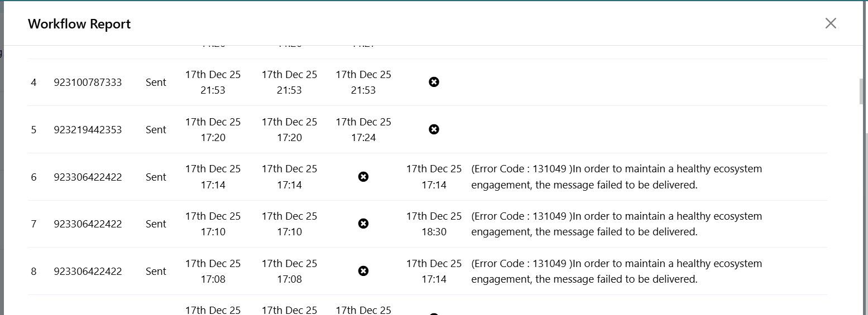Click the Workflow Report title
This screenshot has height=315, width=868.
pos(79,24)
